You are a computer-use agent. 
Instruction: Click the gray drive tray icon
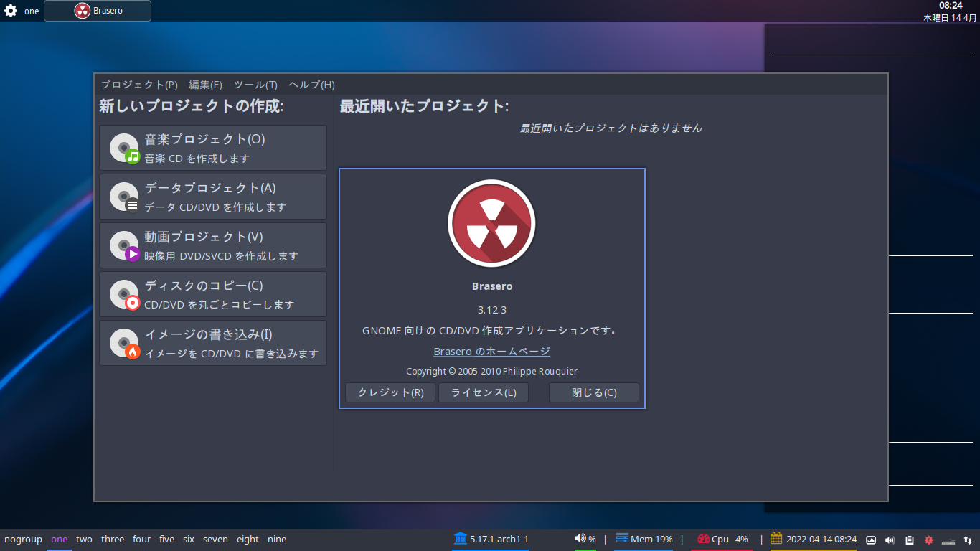[948, 540]
